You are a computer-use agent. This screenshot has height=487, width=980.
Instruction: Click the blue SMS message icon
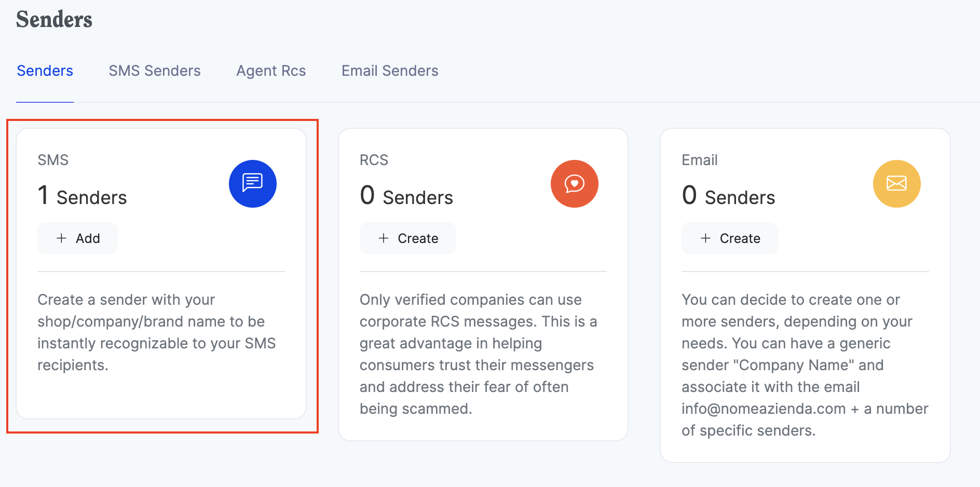pyautogui.click(x=252, y=184)
